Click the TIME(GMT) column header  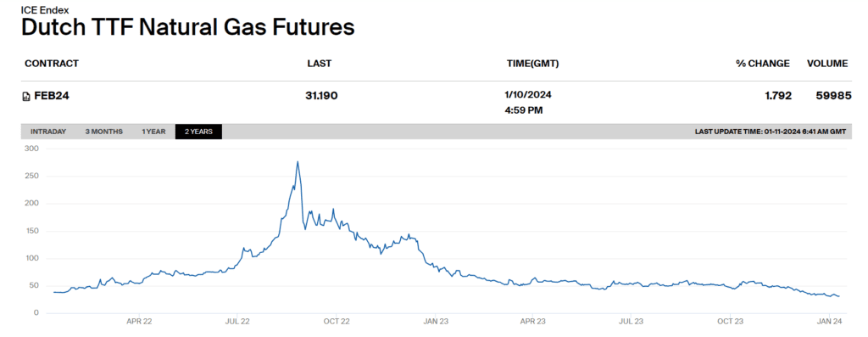tap(532, 63)
